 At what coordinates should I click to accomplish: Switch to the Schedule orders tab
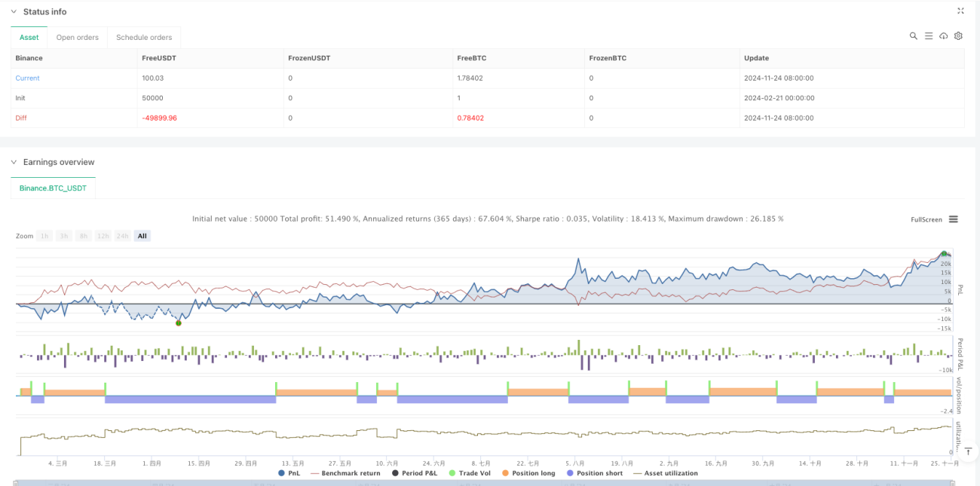tap(144, 37)
